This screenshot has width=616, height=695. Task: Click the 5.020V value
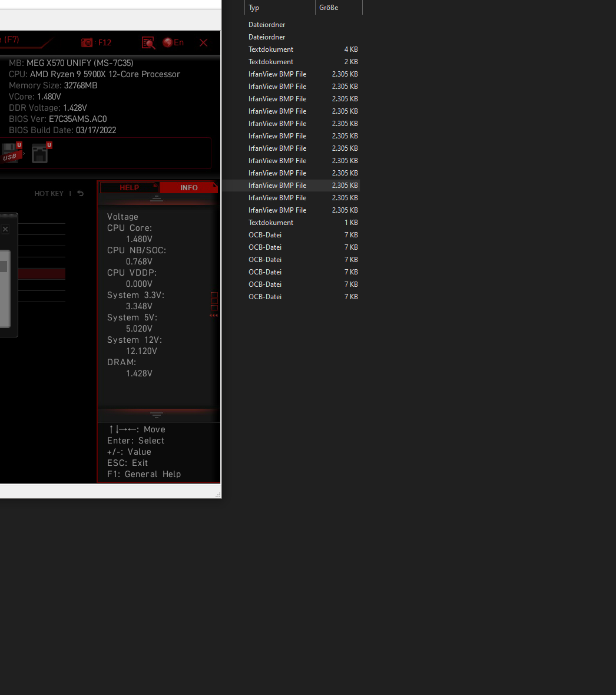[139, 329]
